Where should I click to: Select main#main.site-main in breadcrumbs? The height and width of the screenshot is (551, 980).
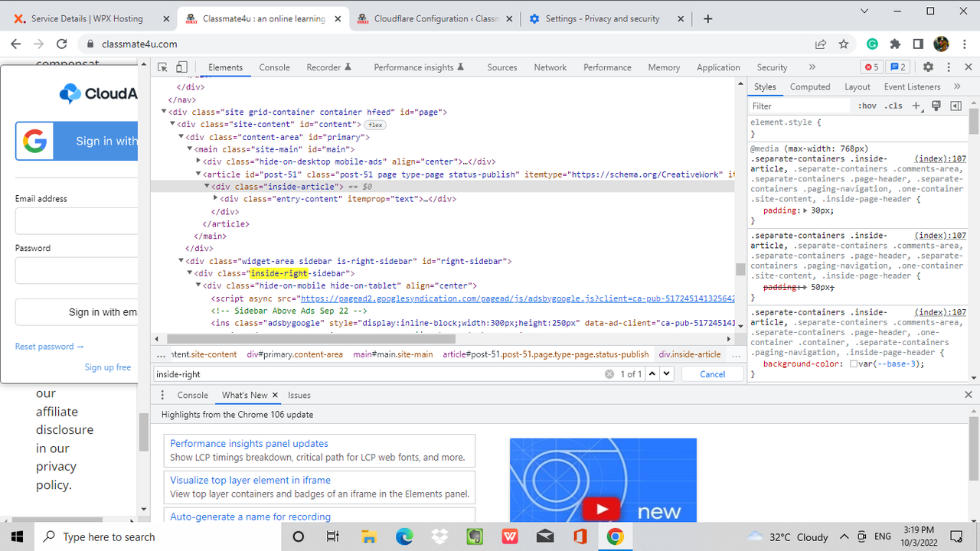tap(393, 354)
